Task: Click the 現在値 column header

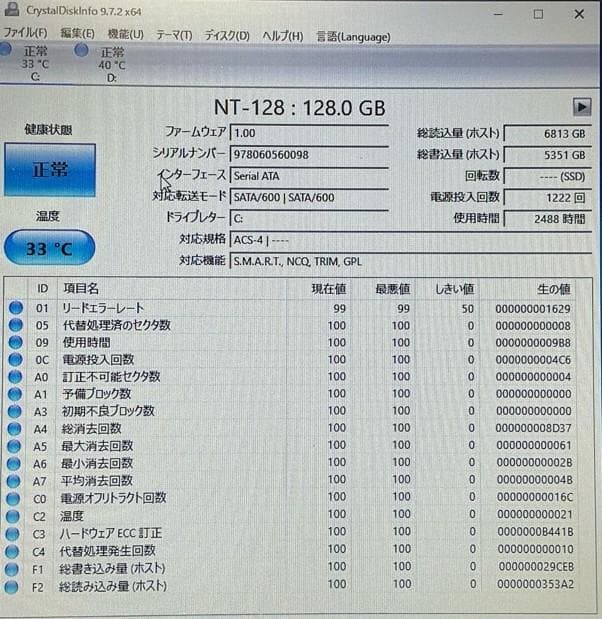Action: coord(319,289)
